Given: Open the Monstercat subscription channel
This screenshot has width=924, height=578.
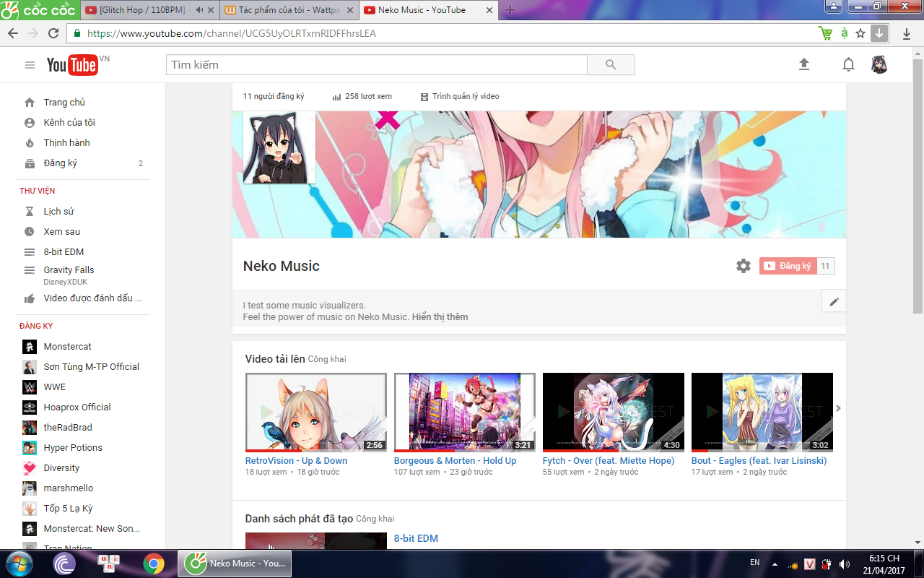Looking at the screenshot, I should (x=67, y=347).
